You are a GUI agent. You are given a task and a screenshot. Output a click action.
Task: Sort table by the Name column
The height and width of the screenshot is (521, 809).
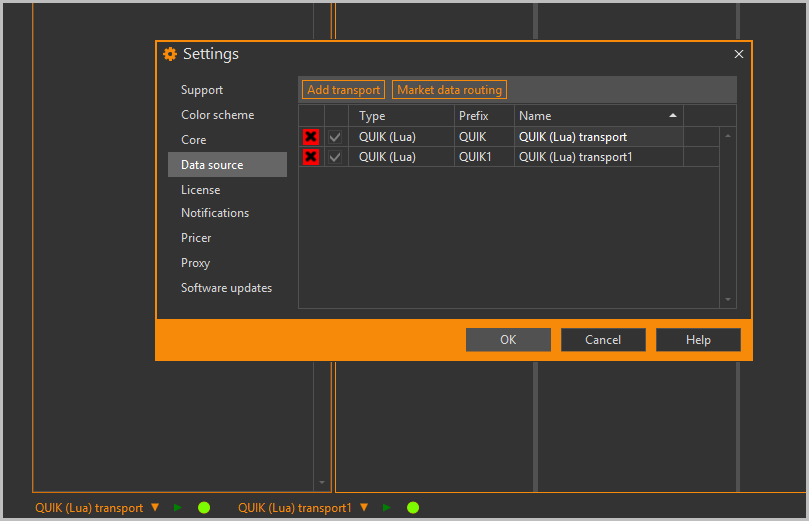(598, 116)
